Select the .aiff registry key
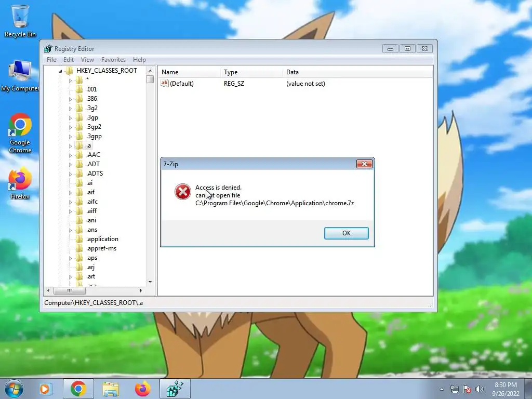The image size is (532, 399). 91,211
